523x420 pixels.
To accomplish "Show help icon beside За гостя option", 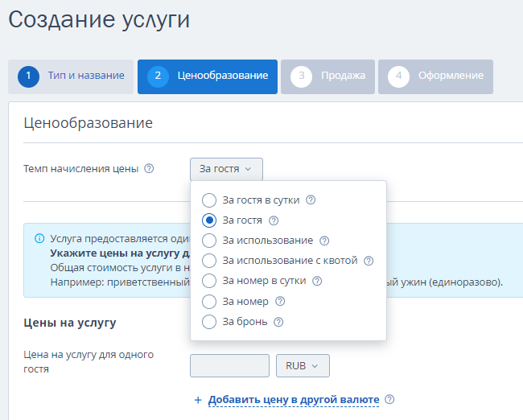I will coord(274,220).
